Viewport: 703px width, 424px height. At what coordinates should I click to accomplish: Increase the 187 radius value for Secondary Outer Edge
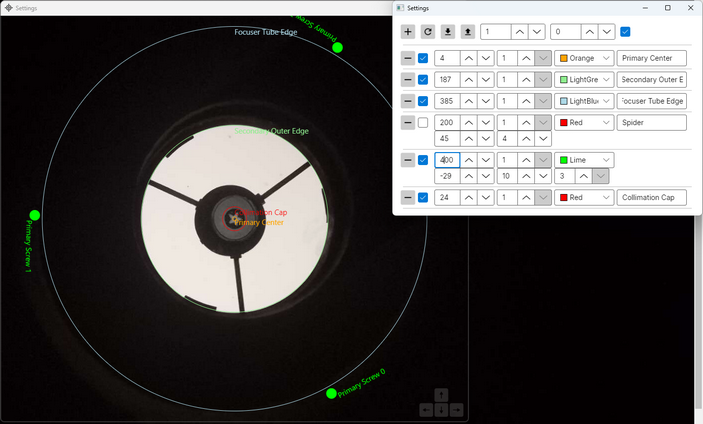pos(467,79)
